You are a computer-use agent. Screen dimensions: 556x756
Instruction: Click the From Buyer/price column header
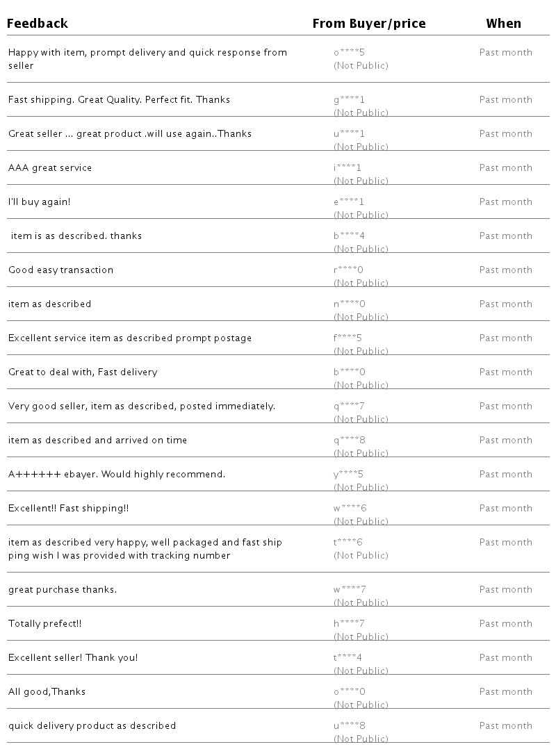click(x=368, y=24)
